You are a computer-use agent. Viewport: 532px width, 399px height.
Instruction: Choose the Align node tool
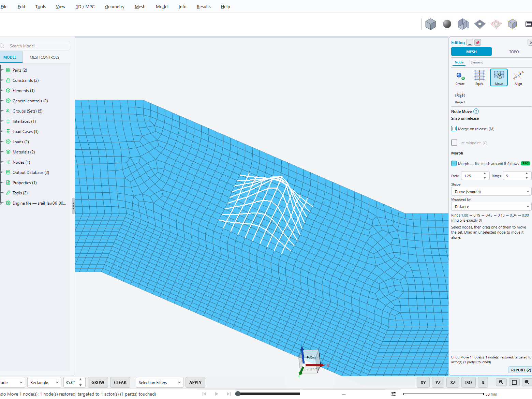click(x=518, y=78)
